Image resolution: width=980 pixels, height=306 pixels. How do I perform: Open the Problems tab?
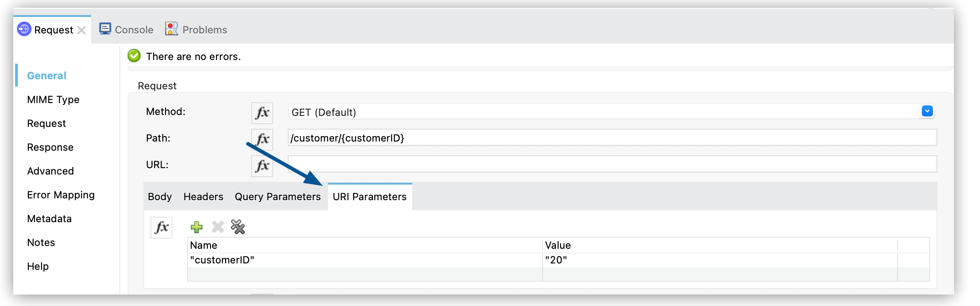tap(196, 30)
